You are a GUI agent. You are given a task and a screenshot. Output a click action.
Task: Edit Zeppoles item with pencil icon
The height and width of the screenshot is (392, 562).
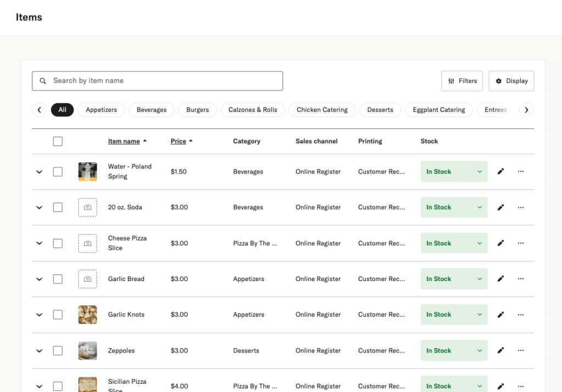501,350
